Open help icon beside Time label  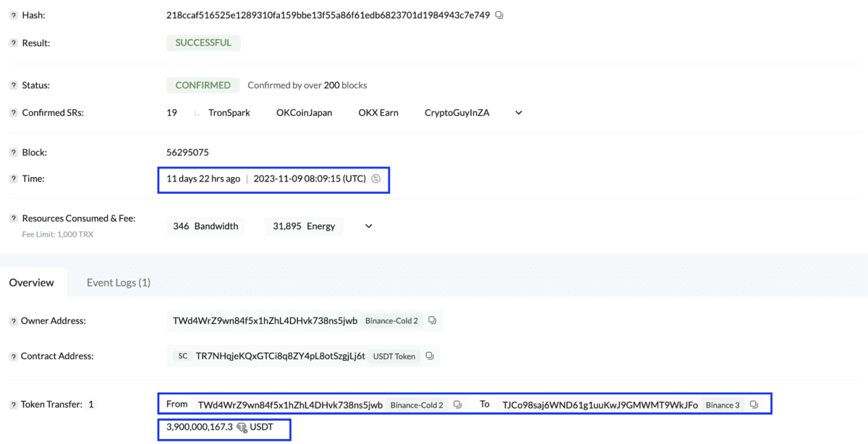[x=13, y=179]
